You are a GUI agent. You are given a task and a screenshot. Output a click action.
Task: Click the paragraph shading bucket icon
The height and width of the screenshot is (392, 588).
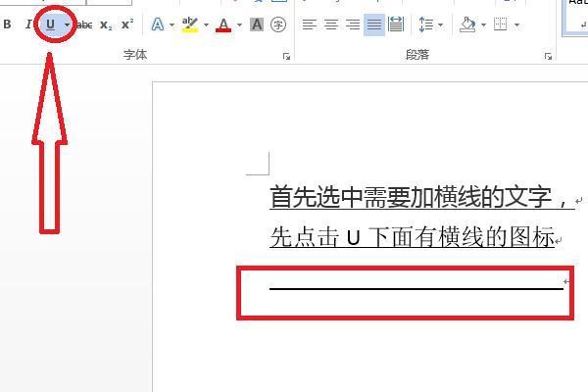pyautogui.click(x=467, y=24)
